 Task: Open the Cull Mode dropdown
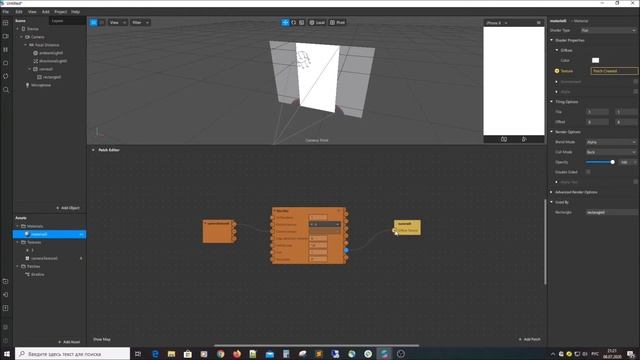pos(611,152)
